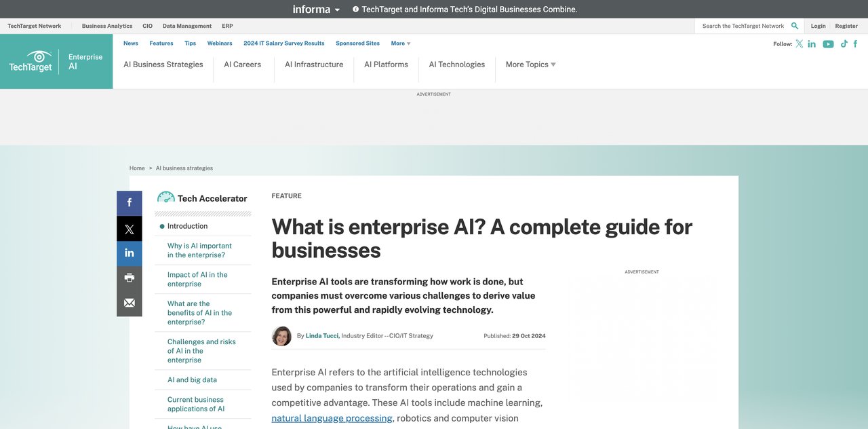Open AI Technologies section

click(457, 64)
